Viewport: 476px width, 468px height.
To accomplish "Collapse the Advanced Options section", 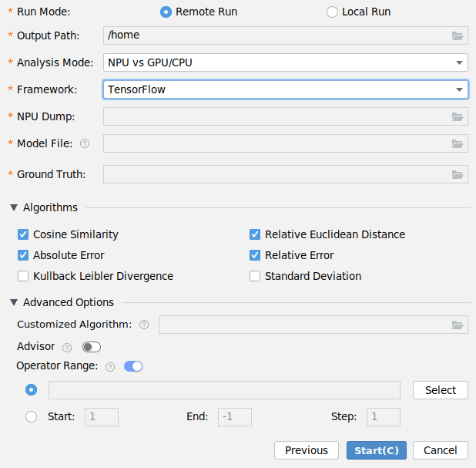I will pos(14,302).
